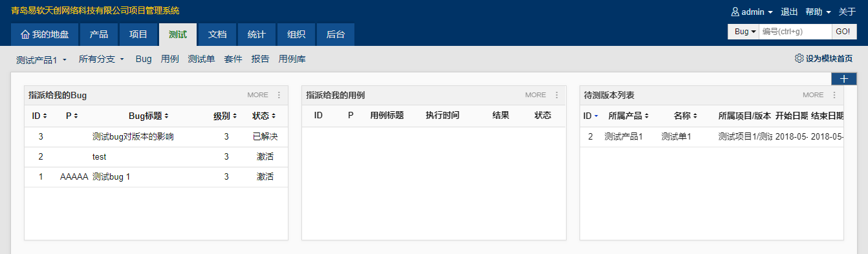Screen dimensions: 868x254
Task: Expand the 所有分支 branch dropdown
Action: click(x=101, y=59)
